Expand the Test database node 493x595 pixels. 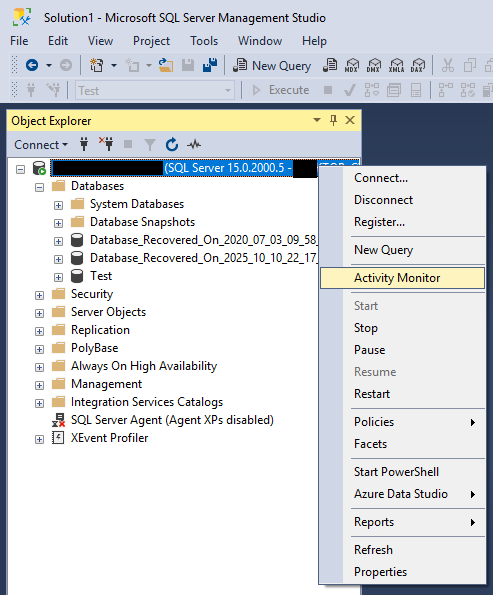click(58, 277)
